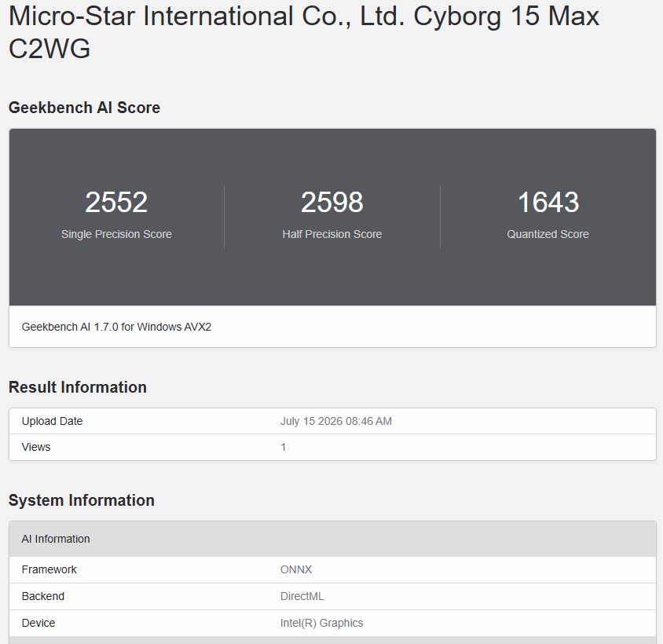The image size is (663, 644).
Task: Click the 2552 single precision value
Action: tap(116, 202)
